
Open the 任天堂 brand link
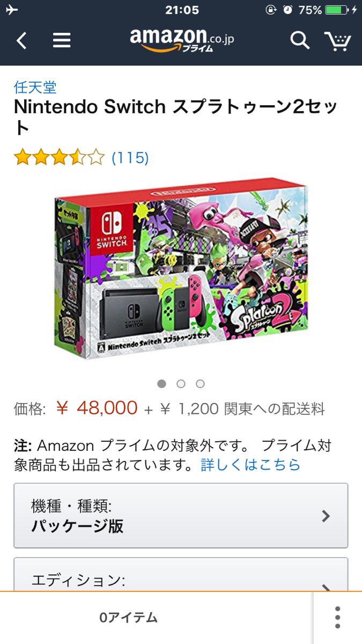click(35, 87)
